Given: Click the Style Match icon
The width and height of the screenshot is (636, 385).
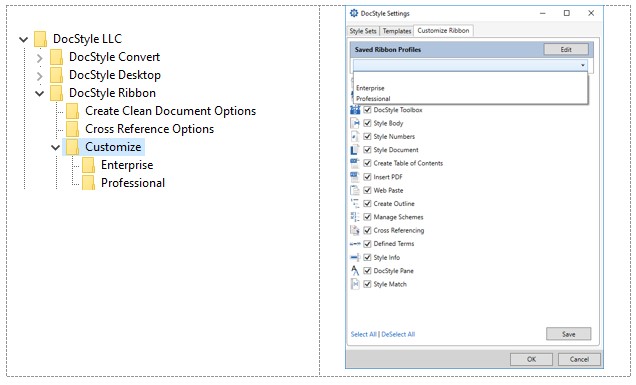Looking at the screenshot, I should (x=355, y=284).
